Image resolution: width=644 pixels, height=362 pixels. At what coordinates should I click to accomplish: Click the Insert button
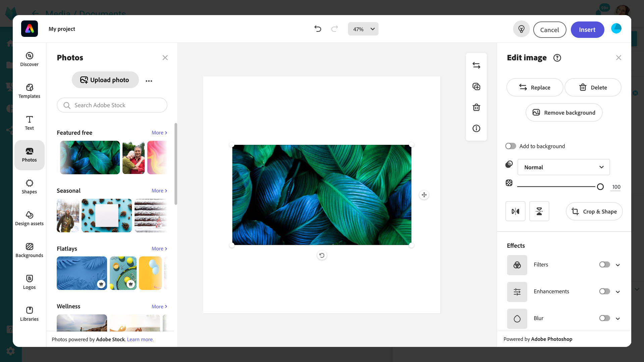587,30
